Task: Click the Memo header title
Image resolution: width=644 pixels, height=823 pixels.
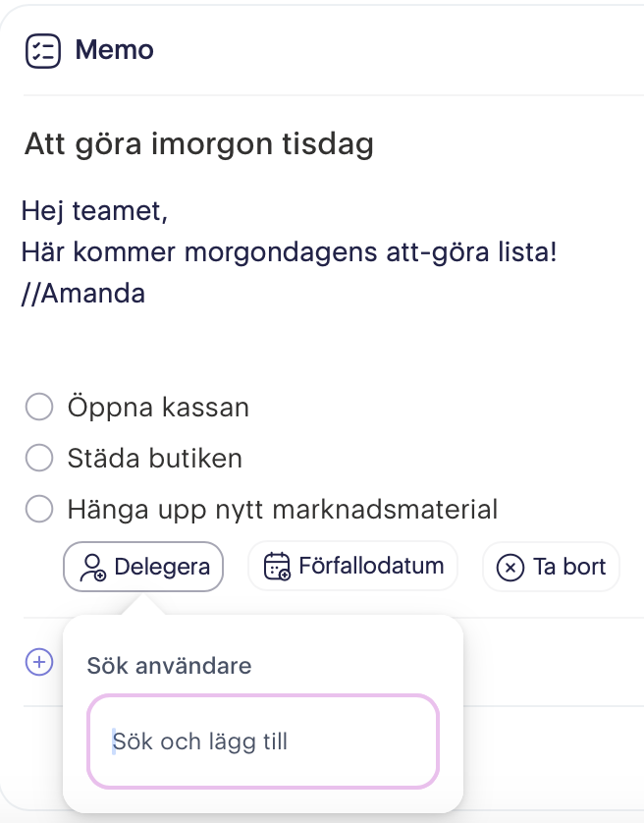Action: pyautogui.click(x=115, y=50)
